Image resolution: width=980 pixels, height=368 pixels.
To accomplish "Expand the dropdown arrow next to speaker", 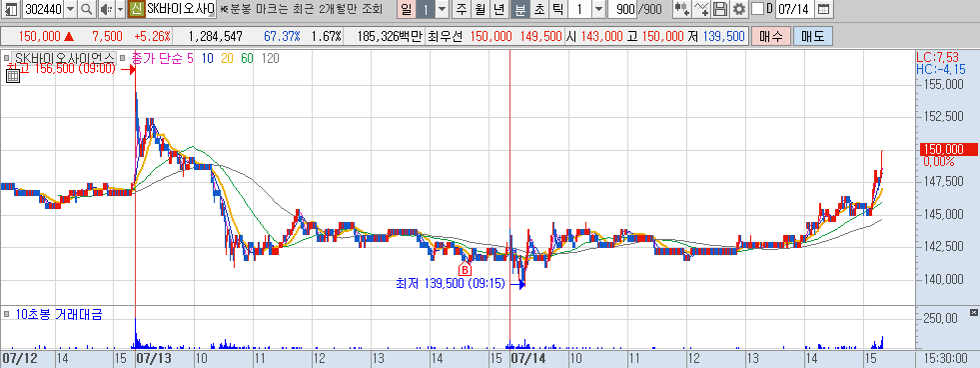I will (120, 9).
